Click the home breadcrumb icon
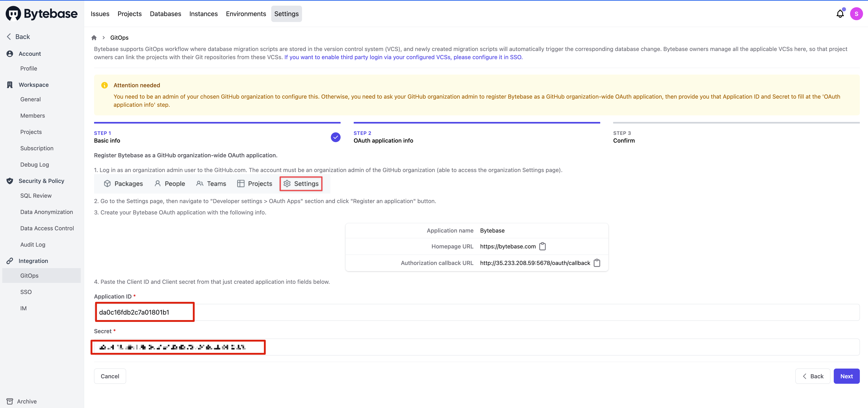The image size is (868, 408). point(94,38)
